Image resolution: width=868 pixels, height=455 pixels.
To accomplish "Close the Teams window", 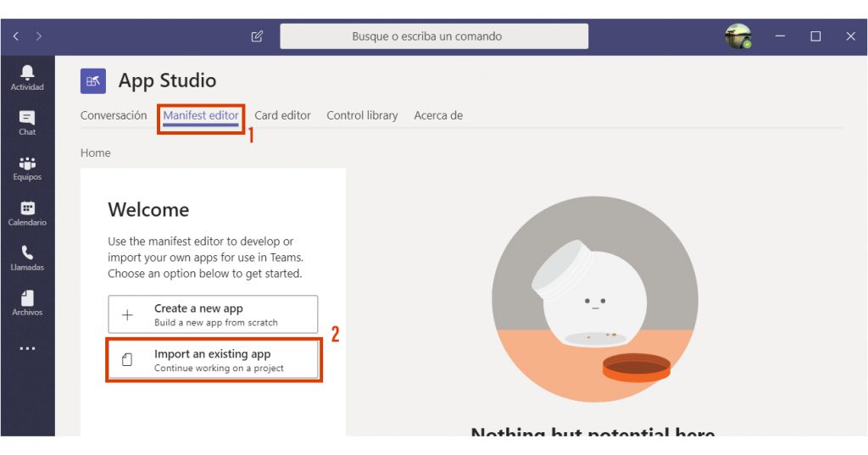I will (x=851, y=36).
